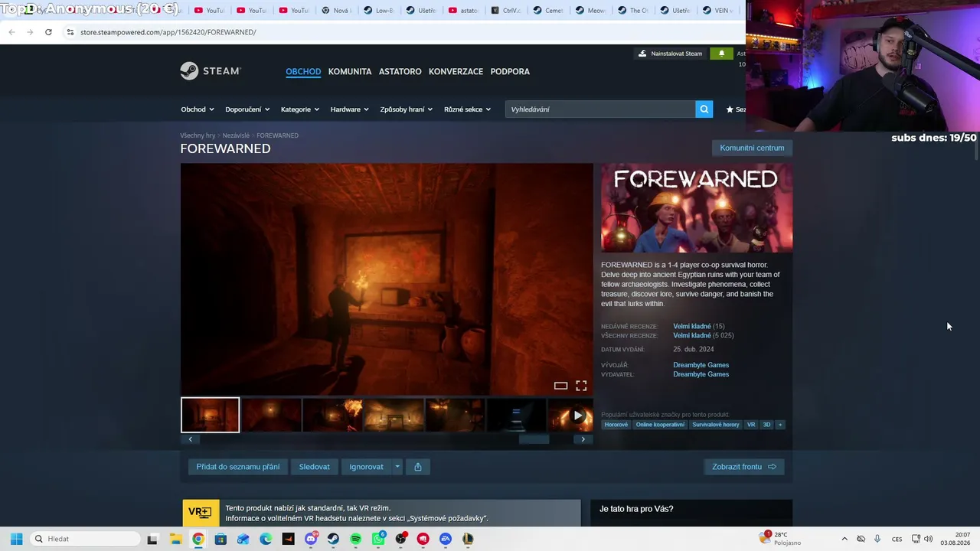Viewport: 980px width, 551px height.
Task: Reload the page with the browser refresh icon
Action: tap(48, 32)
